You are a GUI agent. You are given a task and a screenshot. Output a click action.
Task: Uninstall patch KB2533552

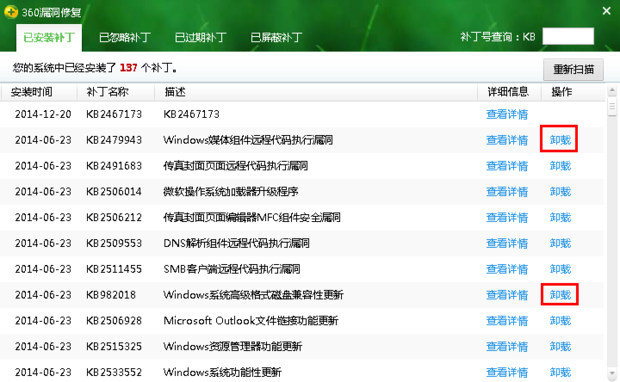(560, 373)
